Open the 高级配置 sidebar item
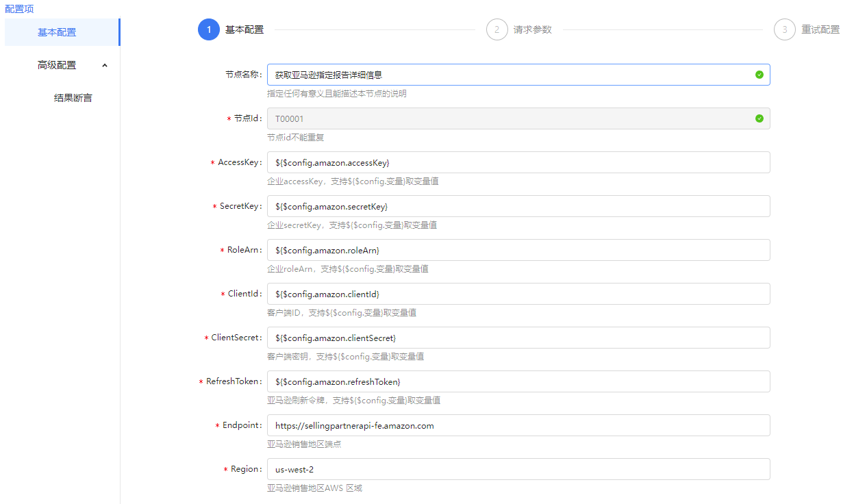Image resolution: width=867 pixels, height=504 pixels. [x=58, y=65]
